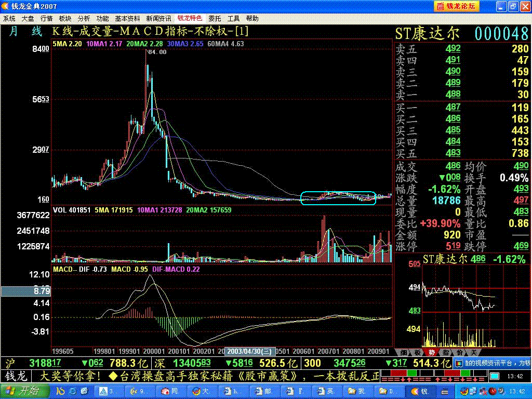Click the 卖一 price 488
This screenshot has height=399, width=532.
tap(453, 94)
